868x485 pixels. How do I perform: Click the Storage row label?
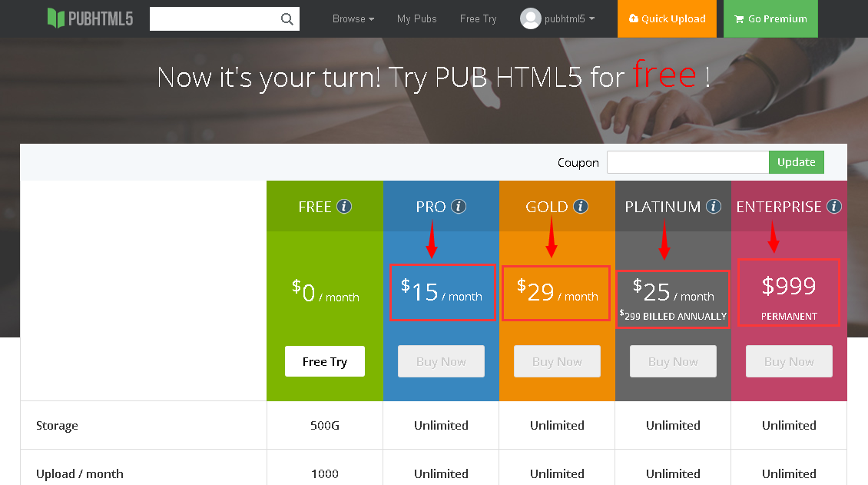tap(57, 425)
